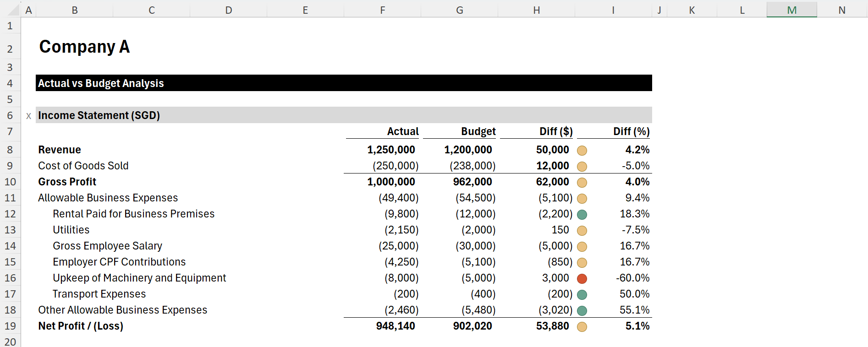
Task: Click actual revenue value 1,250,000
Action: click(x=391, y=150)
